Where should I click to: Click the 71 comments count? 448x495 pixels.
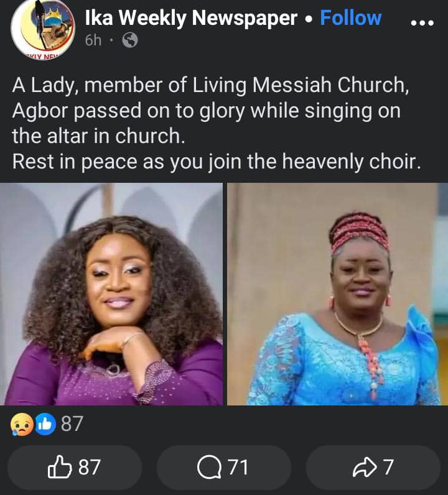pyautogui.click(x=238, y=468)
